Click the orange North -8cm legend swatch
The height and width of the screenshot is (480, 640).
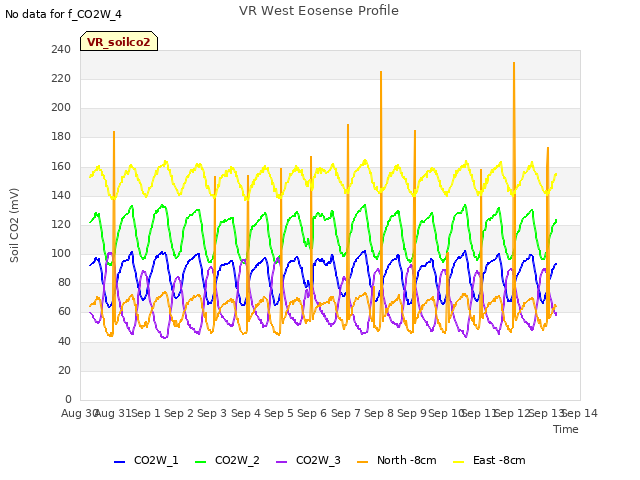[x=362, y=462]
